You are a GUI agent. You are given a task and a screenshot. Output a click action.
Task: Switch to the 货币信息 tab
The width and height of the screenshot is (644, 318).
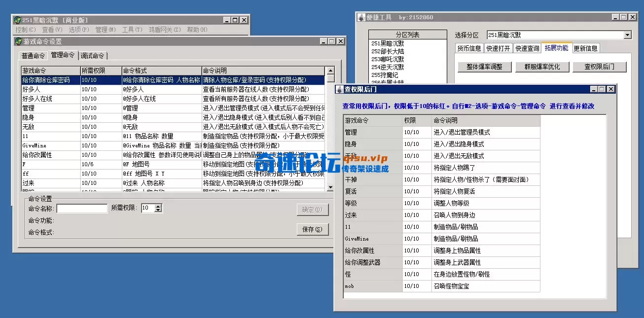coord(469,48)
